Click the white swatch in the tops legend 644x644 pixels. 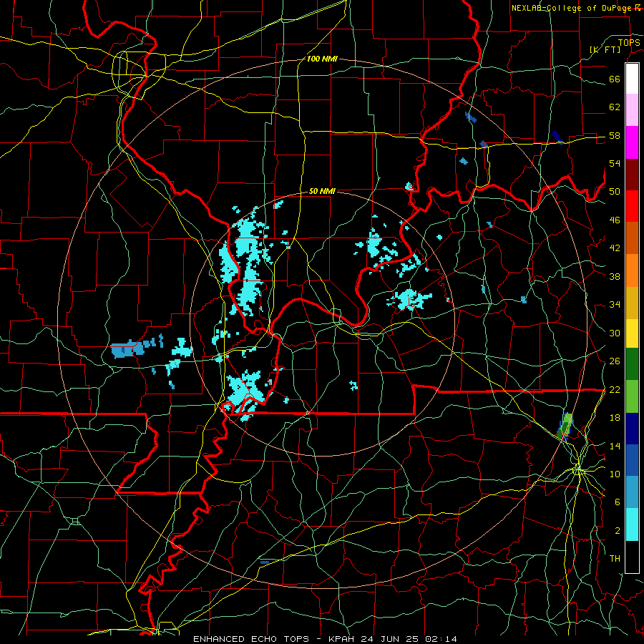click(x=632, y=79)
